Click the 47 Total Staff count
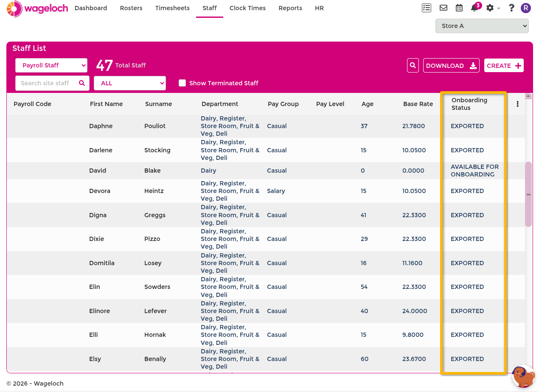Image resolution: width=539 pixels, height=392 pixels. 121,65
